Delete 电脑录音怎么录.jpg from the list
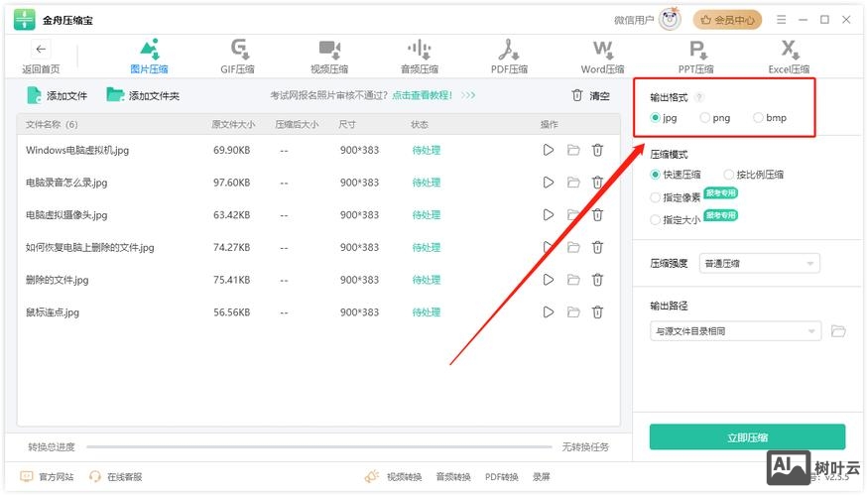Viewport: 868px width, 496px height. pyautogui.click(x=597, y=183)
